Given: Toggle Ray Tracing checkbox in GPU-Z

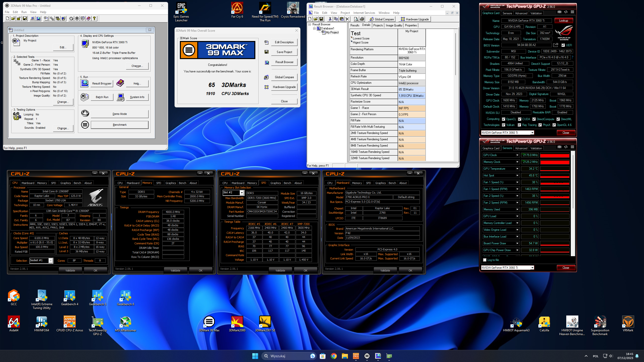Looking at the screenshot, I should (x=519, y=125).
